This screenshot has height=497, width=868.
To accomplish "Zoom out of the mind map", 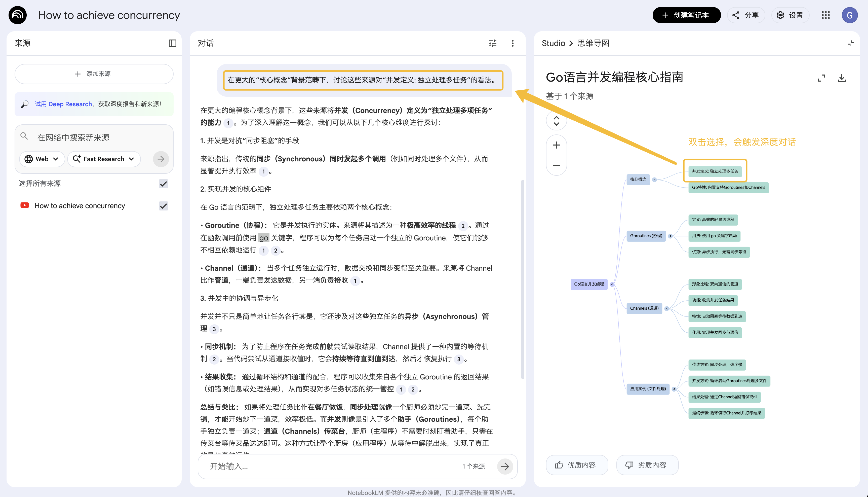I will [x=556, y=165].
